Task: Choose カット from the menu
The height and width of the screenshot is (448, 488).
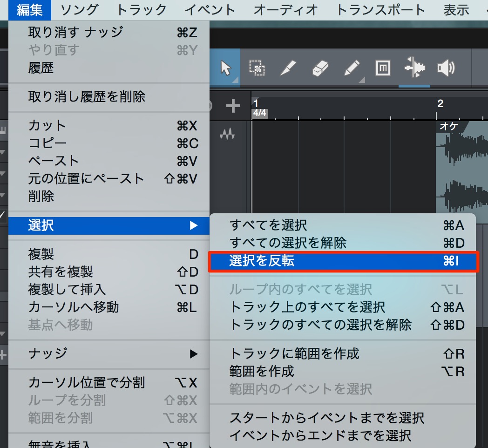Action: point(109,125)
